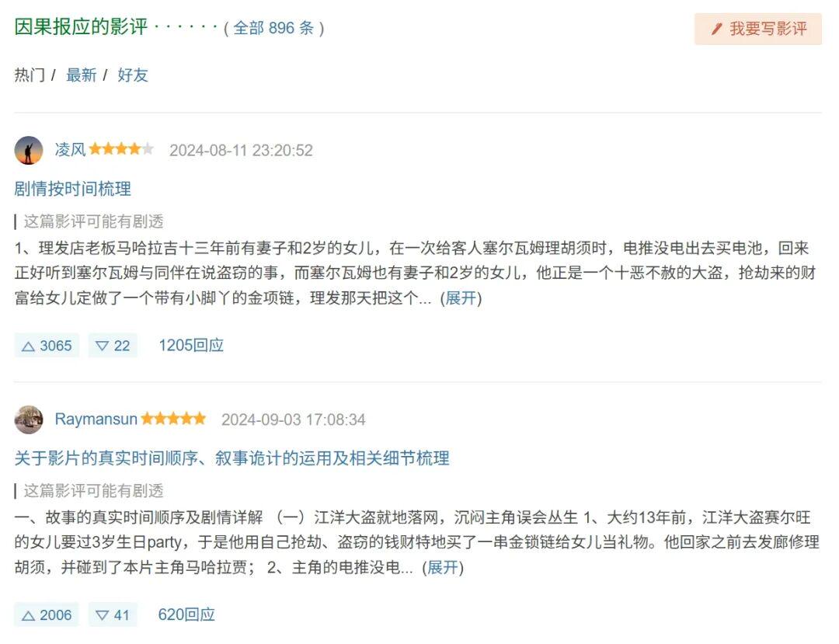Viewport: 839px width, 644px height.
Task: Downvote Raymansun's review with 41 downvotes
Action: tap(113, 615)
